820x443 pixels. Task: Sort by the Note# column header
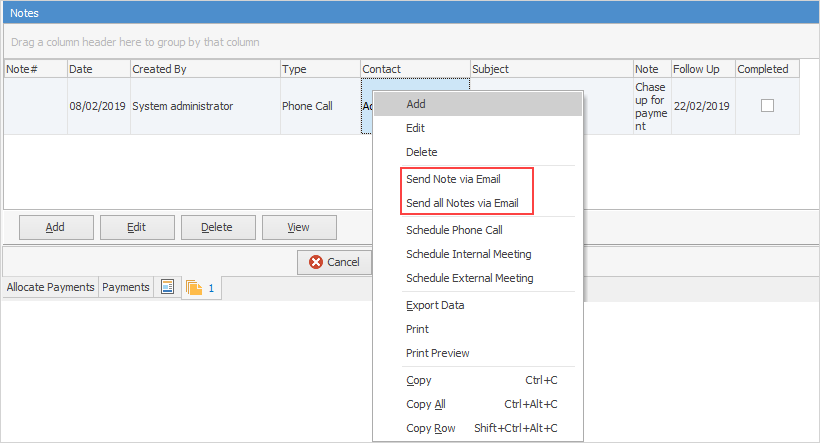click(x=36, y=69)
